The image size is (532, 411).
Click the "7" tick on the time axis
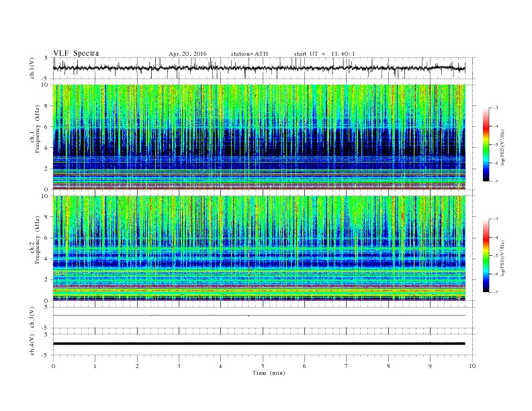347,366
